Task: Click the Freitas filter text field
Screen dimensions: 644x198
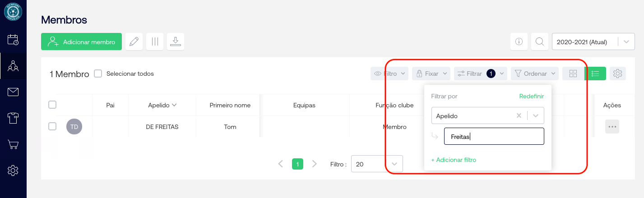Action: pyautogui.click(x=494, y=136)
